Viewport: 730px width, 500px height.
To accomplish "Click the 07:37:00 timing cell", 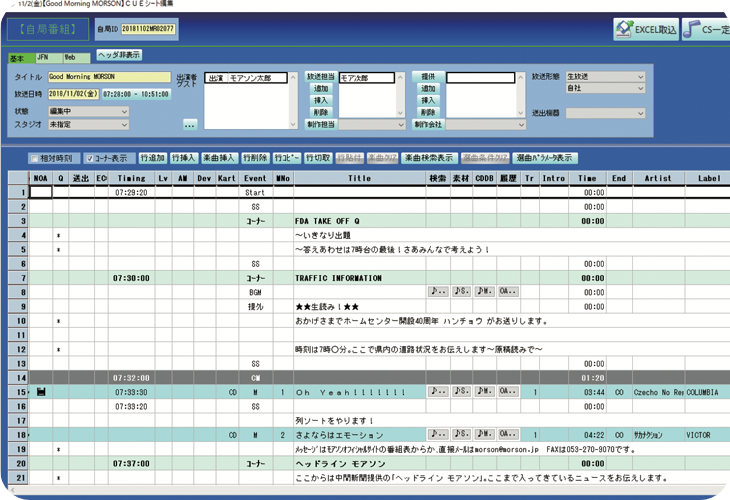I will [x=131, y=464].
